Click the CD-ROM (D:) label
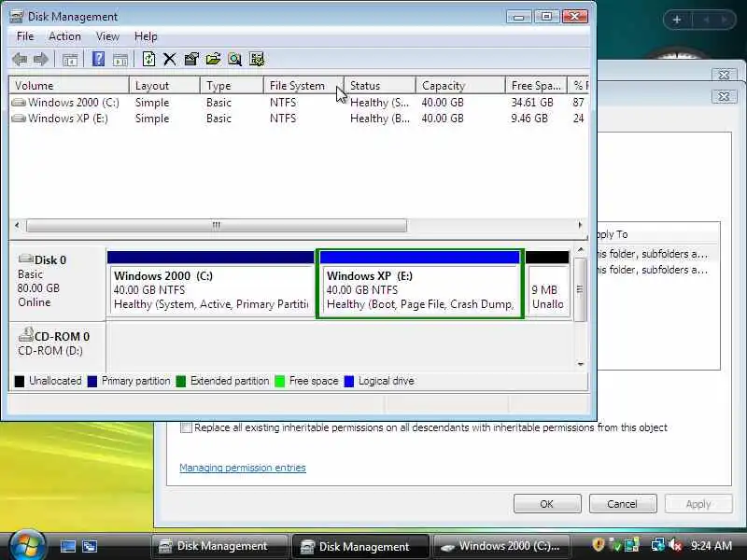Viewport: 747px width, 560px height. tap(50, 351)
